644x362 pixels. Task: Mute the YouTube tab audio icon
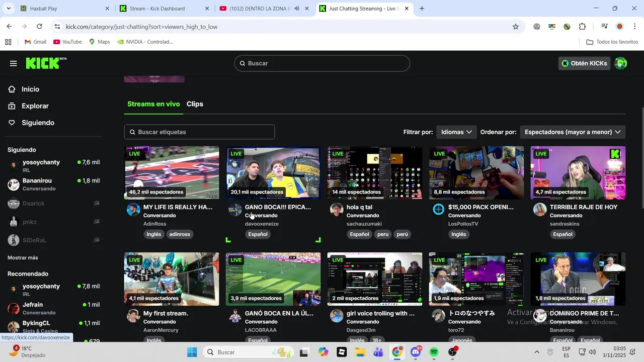coord(296,9)
